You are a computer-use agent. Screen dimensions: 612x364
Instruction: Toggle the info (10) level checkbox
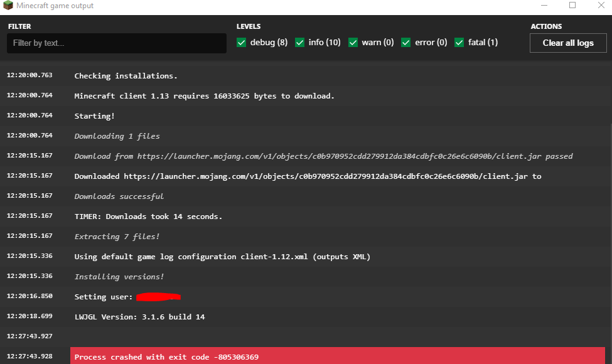click(x=300, y=43)
